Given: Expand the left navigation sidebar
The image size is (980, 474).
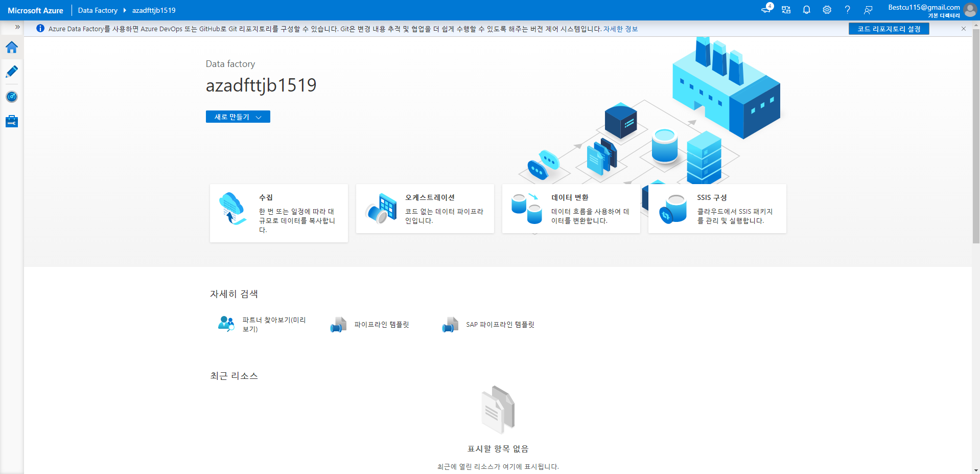Looking at the screenshot, I should pyautogui.click(x=17, y=27).
